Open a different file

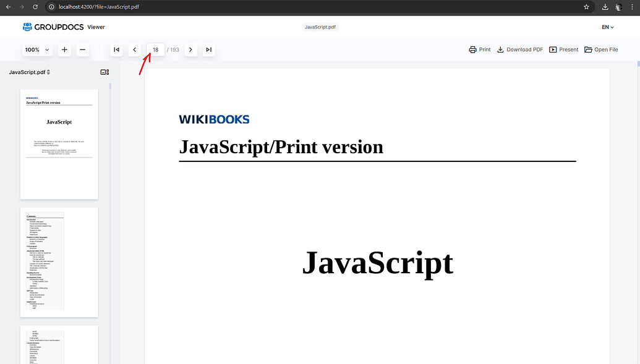(600, 49)
